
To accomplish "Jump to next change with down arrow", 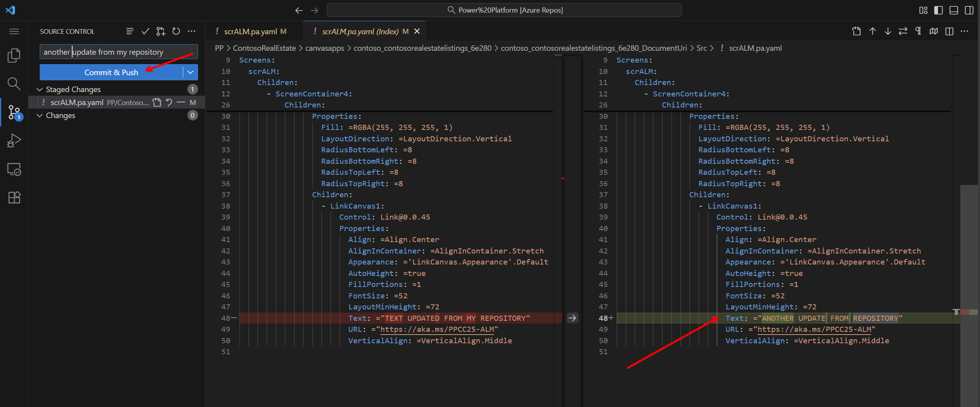I will coord(888,31).
